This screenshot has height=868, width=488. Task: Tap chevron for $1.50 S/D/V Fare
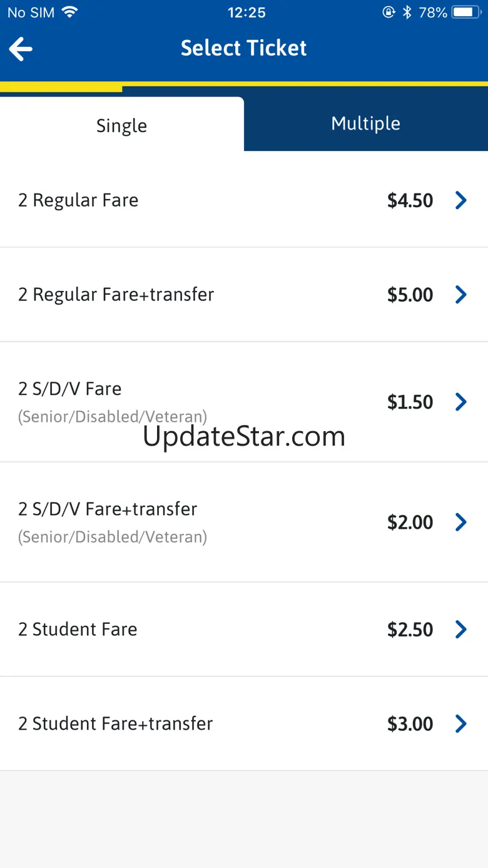pos(461,402)
